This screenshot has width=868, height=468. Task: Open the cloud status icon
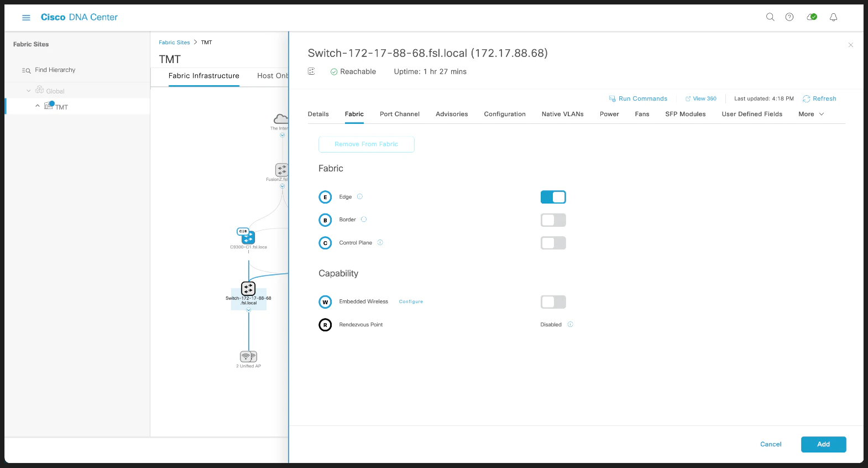coord(812,17)
